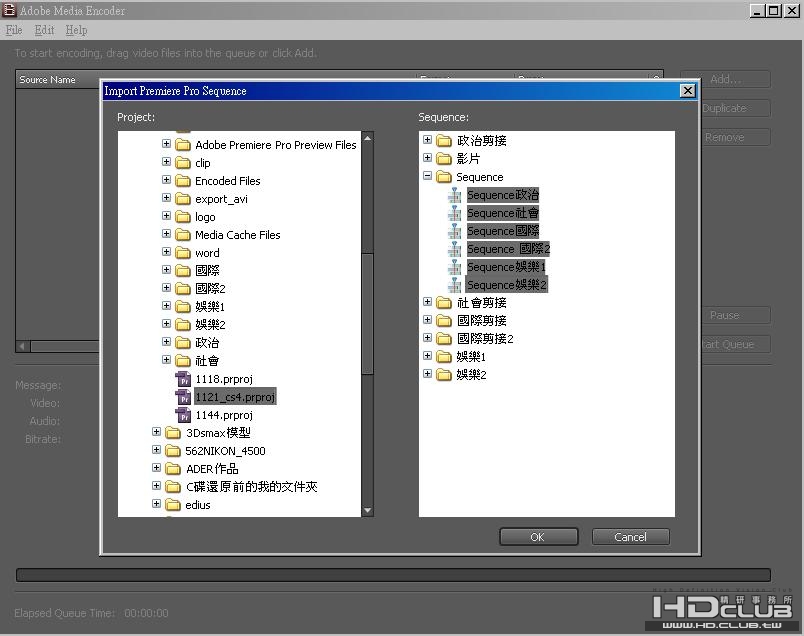Select the 1118.prproj file name

pyautogui.click(x=224, y=379)
